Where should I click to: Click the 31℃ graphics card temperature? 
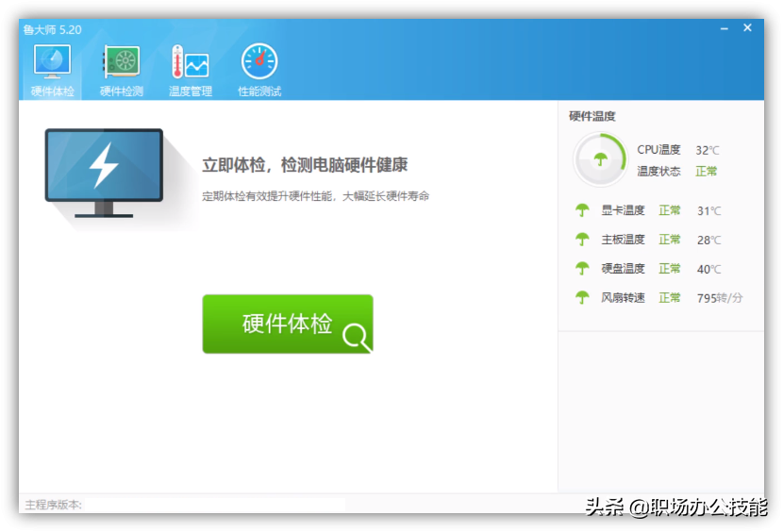[709, 210]
